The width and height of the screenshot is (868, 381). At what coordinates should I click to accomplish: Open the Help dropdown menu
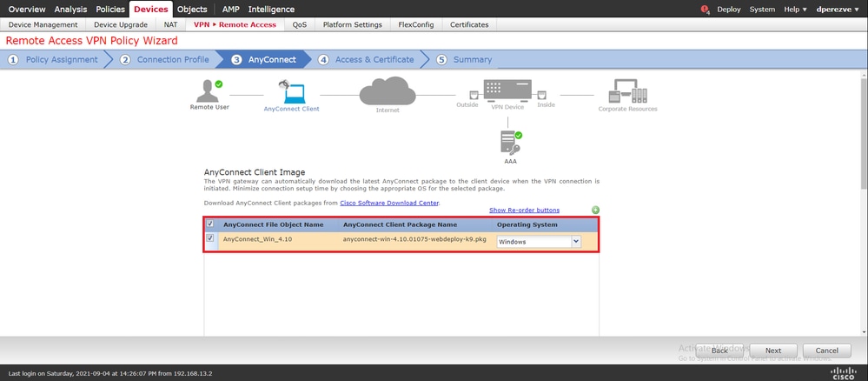point(796,10)
